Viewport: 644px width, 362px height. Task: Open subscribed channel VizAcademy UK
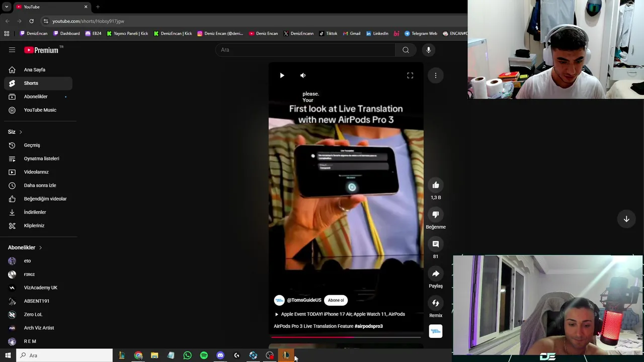tap(38, 288)
